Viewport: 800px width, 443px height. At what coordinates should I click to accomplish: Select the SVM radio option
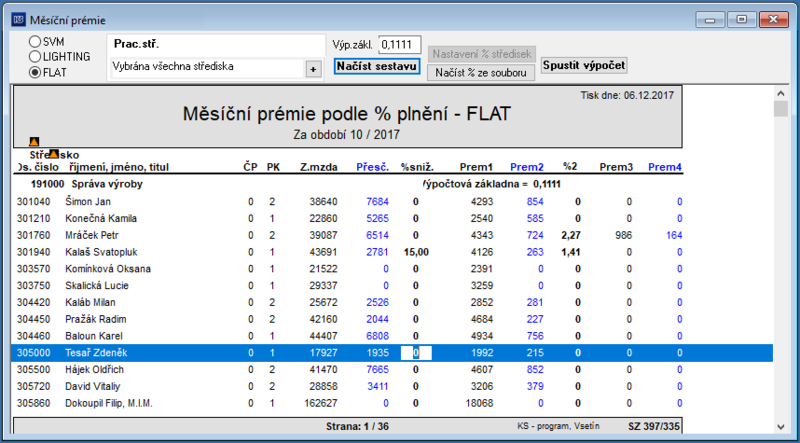(x=47, y=41)
